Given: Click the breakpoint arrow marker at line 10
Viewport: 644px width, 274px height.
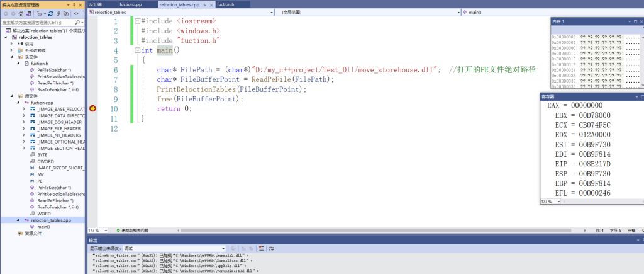Looking at the screenshot, I should pyautogui.click(x=93, y=108).
